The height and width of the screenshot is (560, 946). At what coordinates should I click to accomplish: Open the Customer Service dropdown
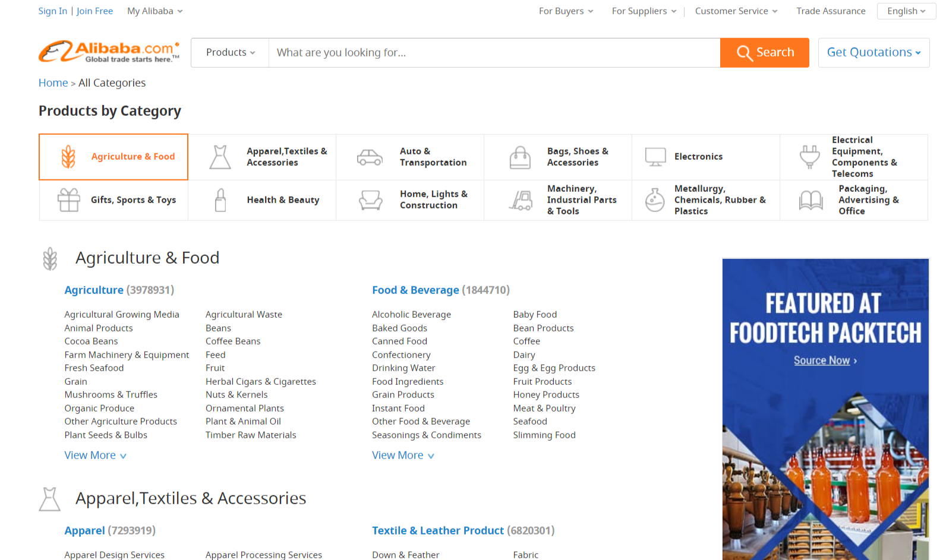736,11
